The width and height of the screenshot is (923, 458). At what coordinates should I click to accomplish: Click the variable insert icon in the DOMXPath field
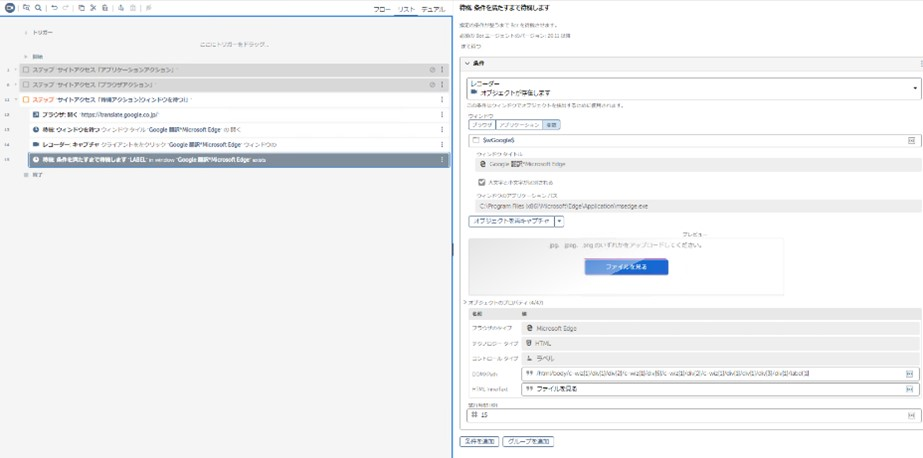[x=909, y=374]
